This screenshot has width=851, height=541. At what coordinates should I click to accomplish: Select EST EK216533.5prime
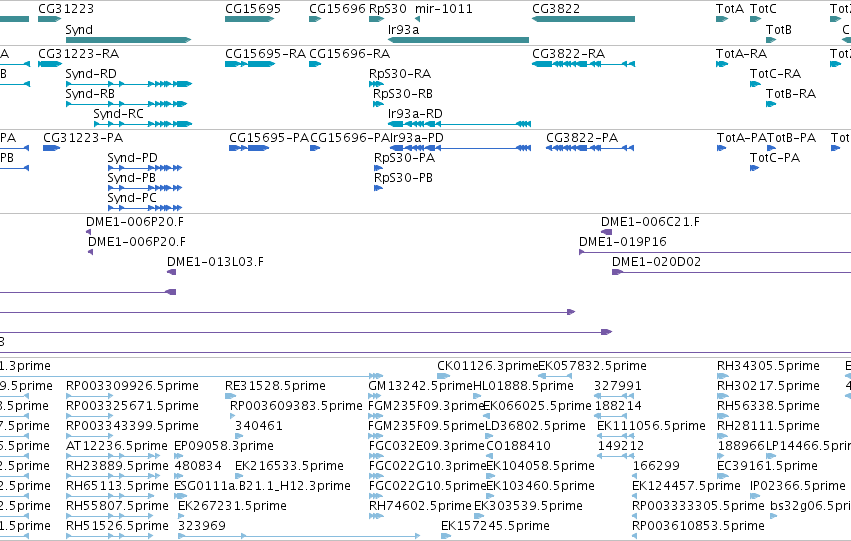tap(289, 466)
